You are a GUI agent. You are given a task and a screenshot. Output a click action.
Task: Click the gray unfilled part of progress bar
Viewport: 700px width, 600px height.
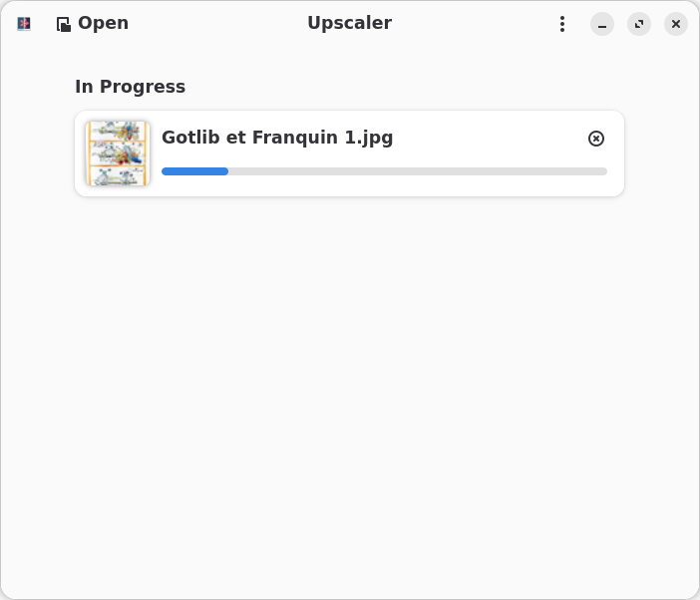[x=419, y=171]
